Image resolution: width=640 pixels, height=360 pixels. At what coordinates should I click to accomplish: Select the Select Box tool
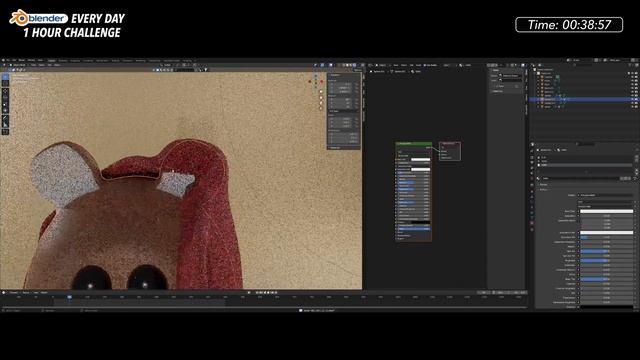(5, 77)
